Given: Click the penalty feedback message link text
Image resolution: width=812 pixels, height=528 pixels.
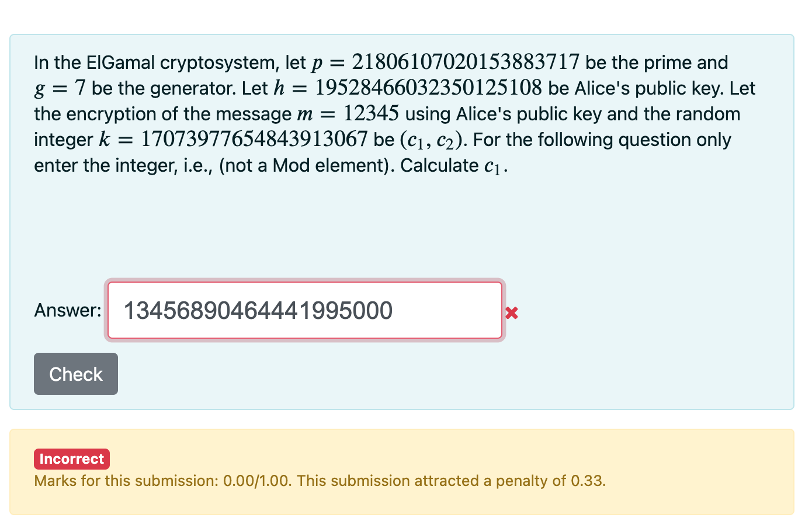Looking at the screenshot, I should click(320, 481).
